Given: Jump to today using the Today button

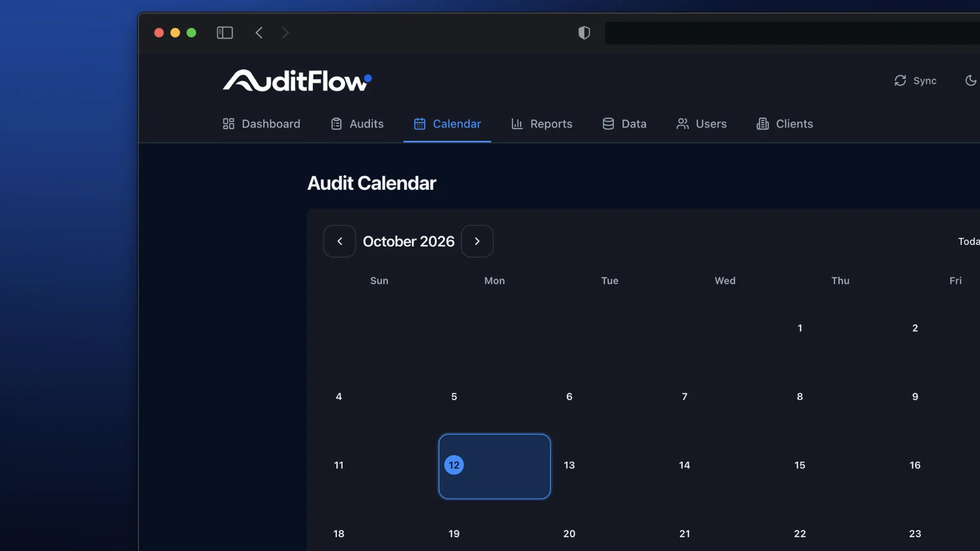Looking at the screenshot, I should point(969,241).
